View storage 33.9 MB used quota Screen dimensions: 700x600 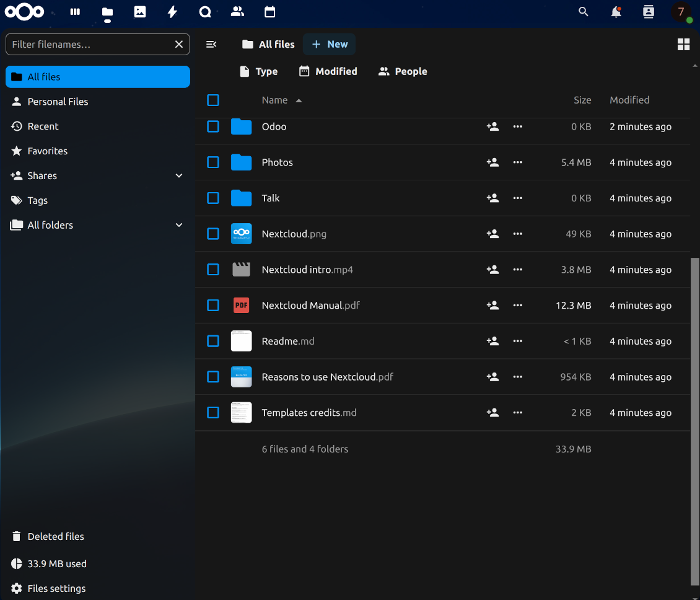(x=98, y=564)
